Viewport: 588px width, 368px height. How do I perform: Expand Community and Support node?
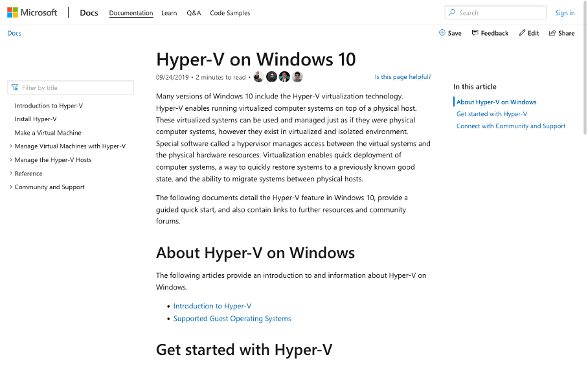pos(11,187)
